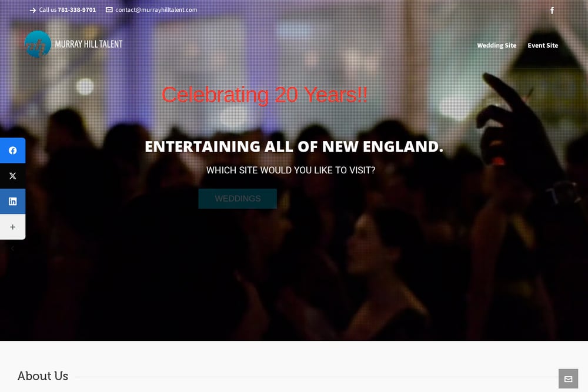This screenshot has height=392, width=588.
Task: Click the envelope icon beside the email address
Action: tap(109, 10)
